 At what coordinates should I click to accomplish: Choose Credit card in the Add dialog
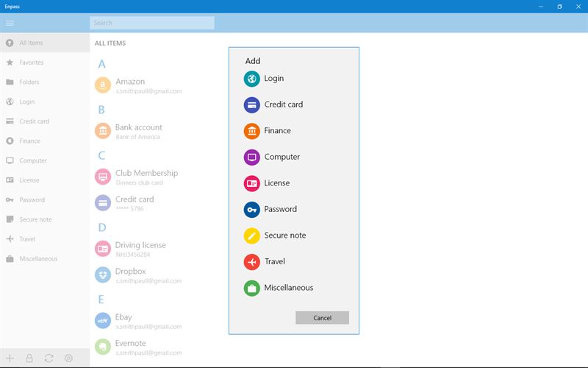coord(284,105)
